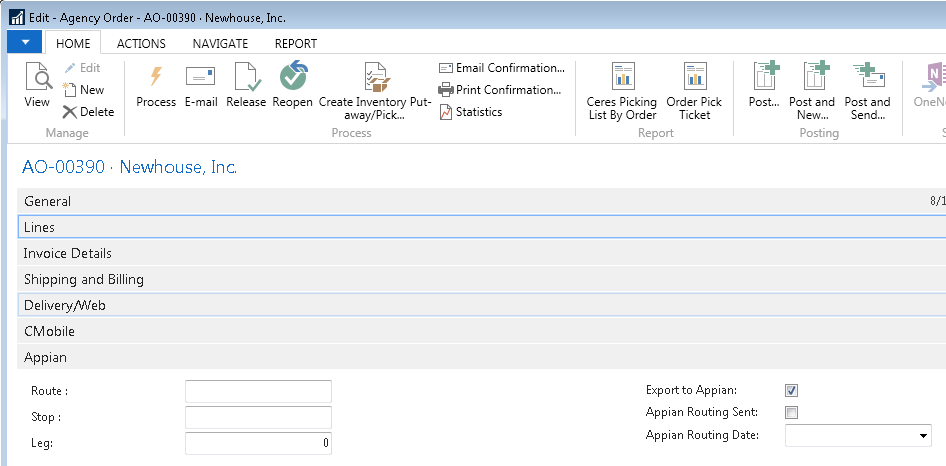The width and height of the screenshot is (946, 466).
Task: Open the Appian Routing Date dropdown
Action: [x=921, y=436]
